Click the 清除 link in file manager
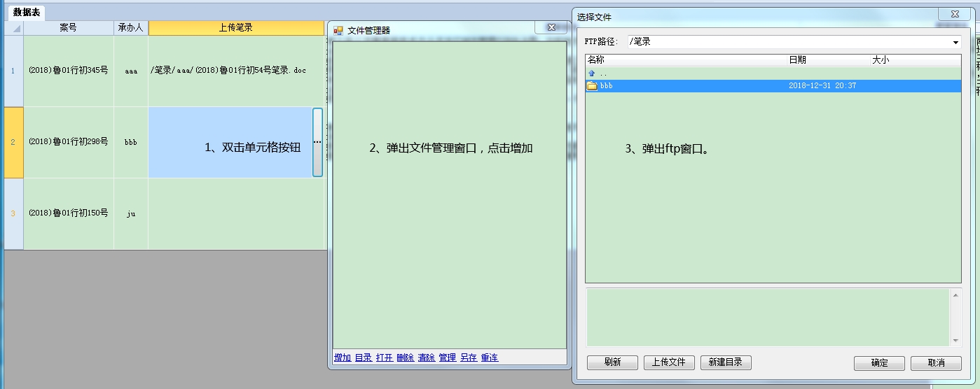980x389 pixels. pyautogui.click(x=426, y=358)
